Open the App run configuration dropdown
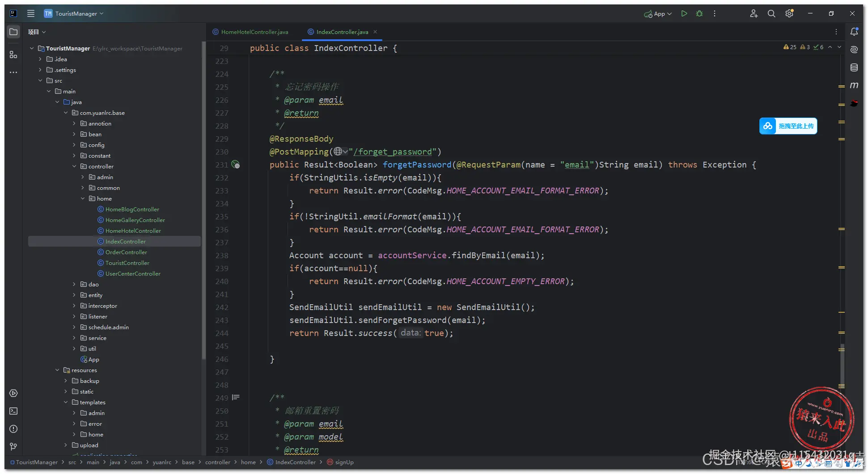This screenshot has width=868, height=474. (658, 14)
